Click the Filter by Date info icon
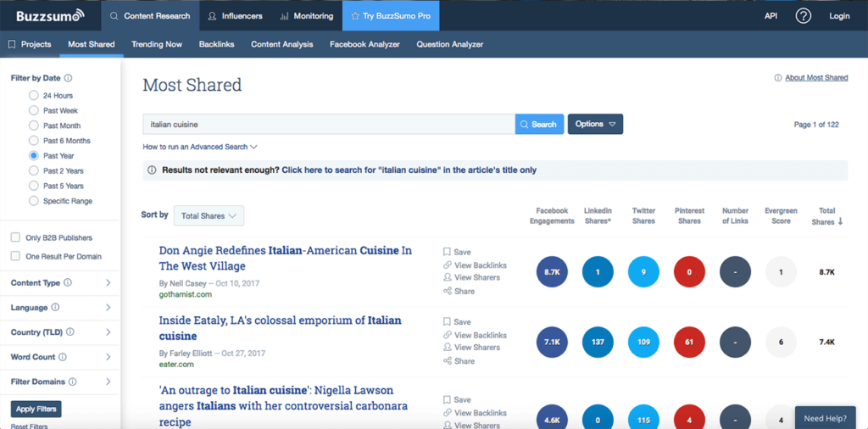The width and height of the screenshot is (868, 429). tap(68, 78)
